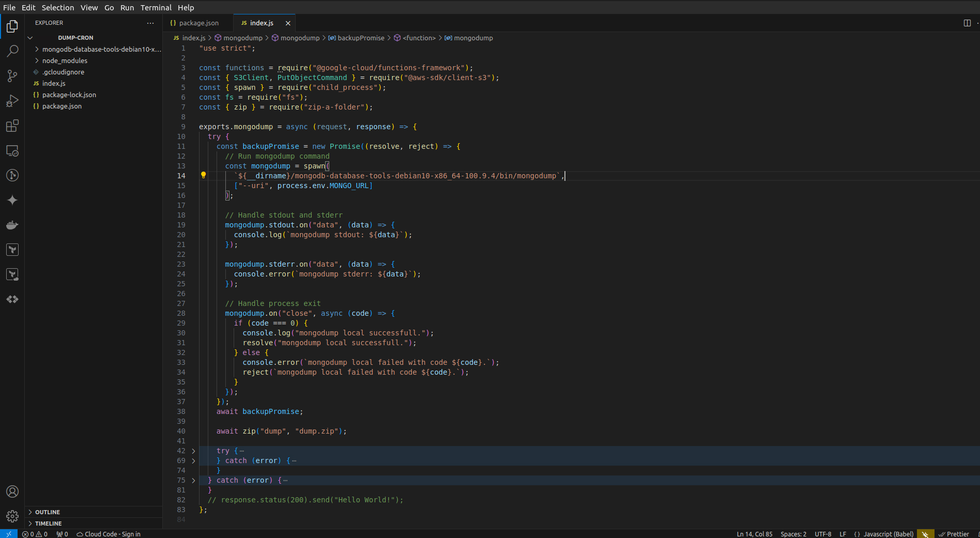
Task: Open the Terraform icon without cloud badge
Action: tap(12, 250)
